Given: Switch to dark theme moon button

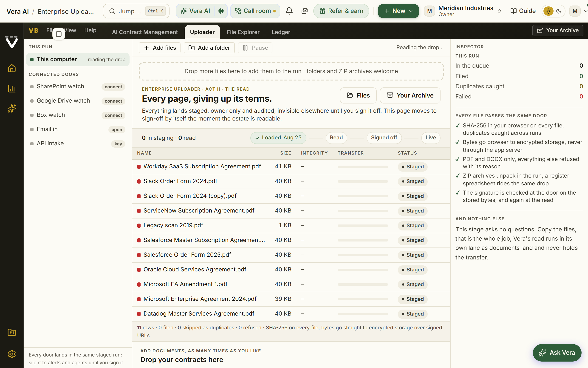Looking at the screenshot, I should pyautogui.click(x=559, y=11).
